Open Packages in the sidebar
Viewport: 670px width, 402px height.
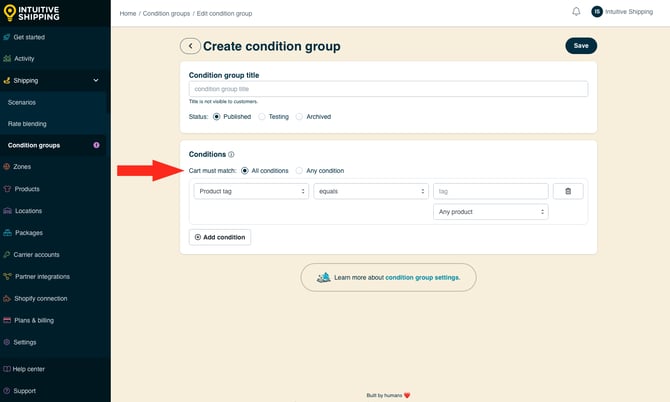(29, 233)
